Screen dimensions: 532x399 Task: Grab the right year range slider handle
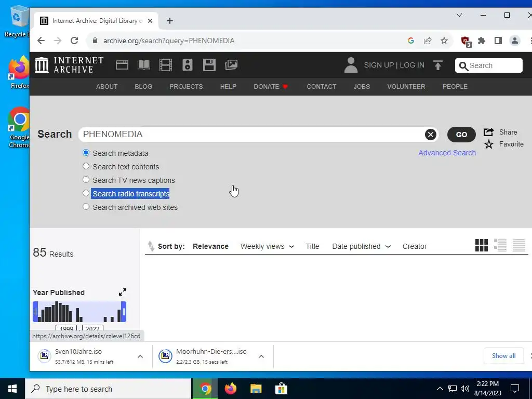click(124, 312)
